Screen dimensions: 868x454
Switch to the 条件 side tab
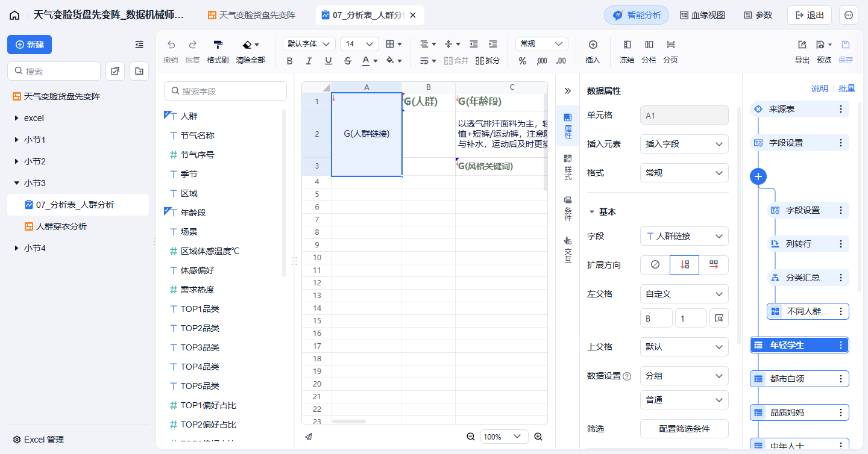point(567,208)
